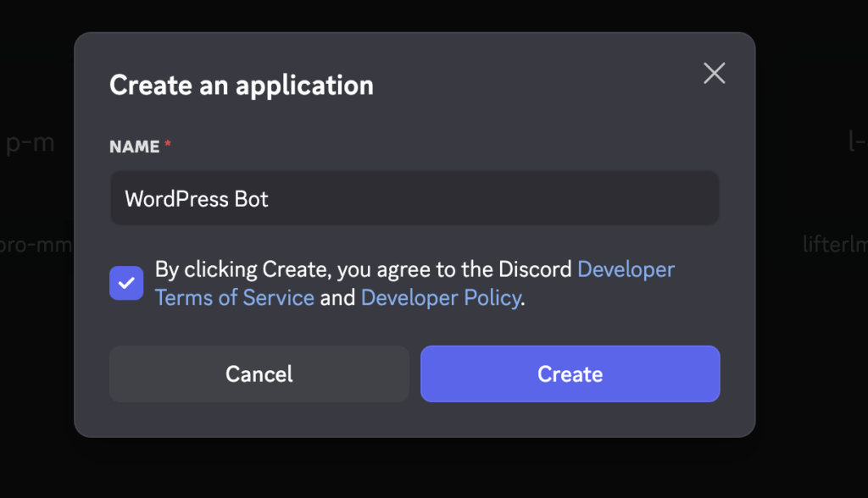The image size is (868, 498).
Task: Untick the agreement checkbox
Action: pos(126,284)
